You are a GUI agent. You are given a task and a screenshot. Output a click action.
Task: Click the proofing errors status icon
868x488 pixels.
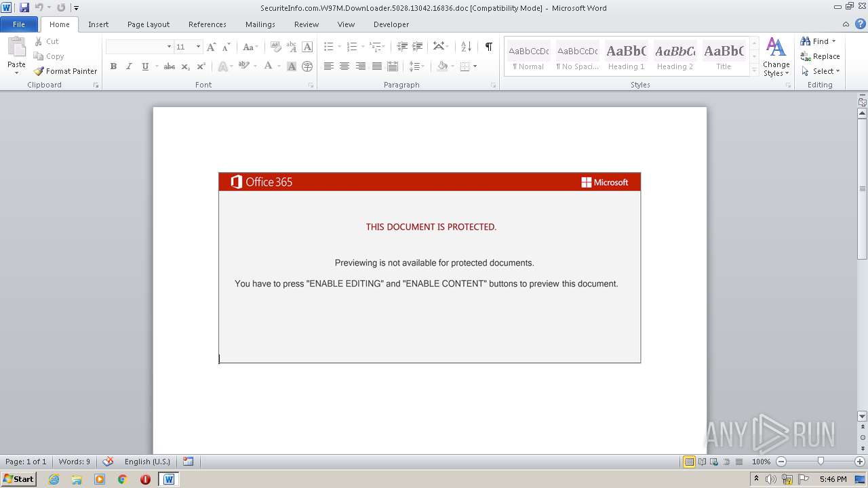[x=108, y=462]
